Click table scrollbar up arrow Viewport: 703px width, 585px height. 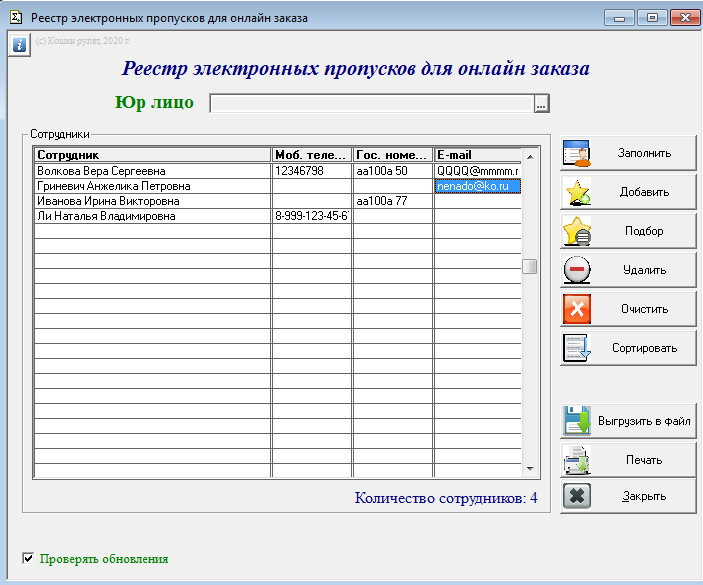click(x=530, y=156)
